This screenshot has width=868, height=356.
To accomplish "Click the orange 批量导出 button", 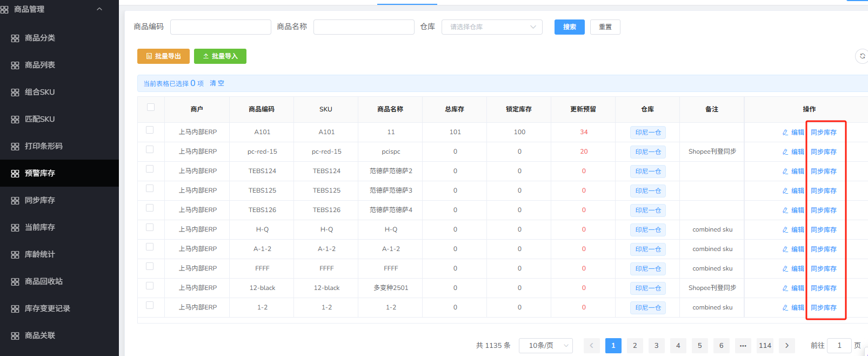I will 163,56.
